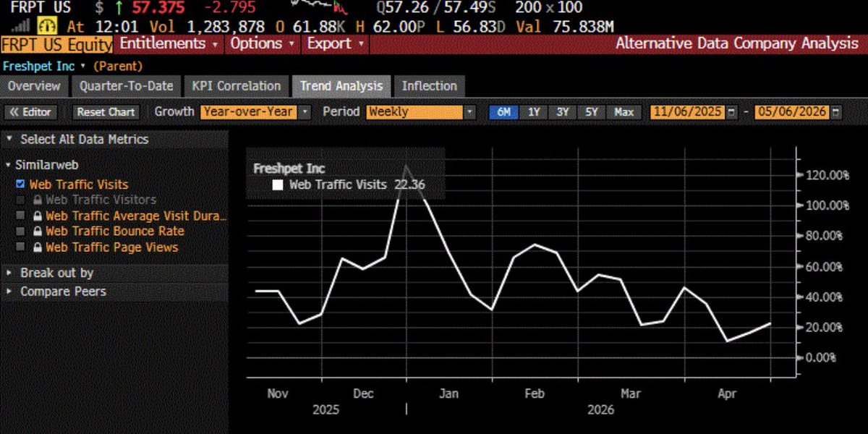Open the start date calendar picker icon
The height and width of the screenshot is (434, 868).
(732, 112)
